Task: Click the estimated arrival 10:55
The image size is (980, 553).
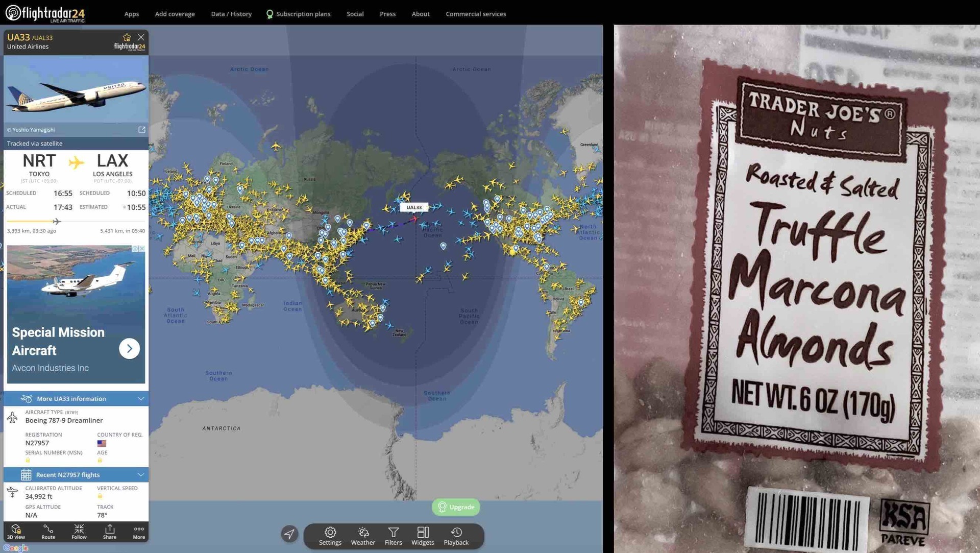Action: tap(136, 207)
